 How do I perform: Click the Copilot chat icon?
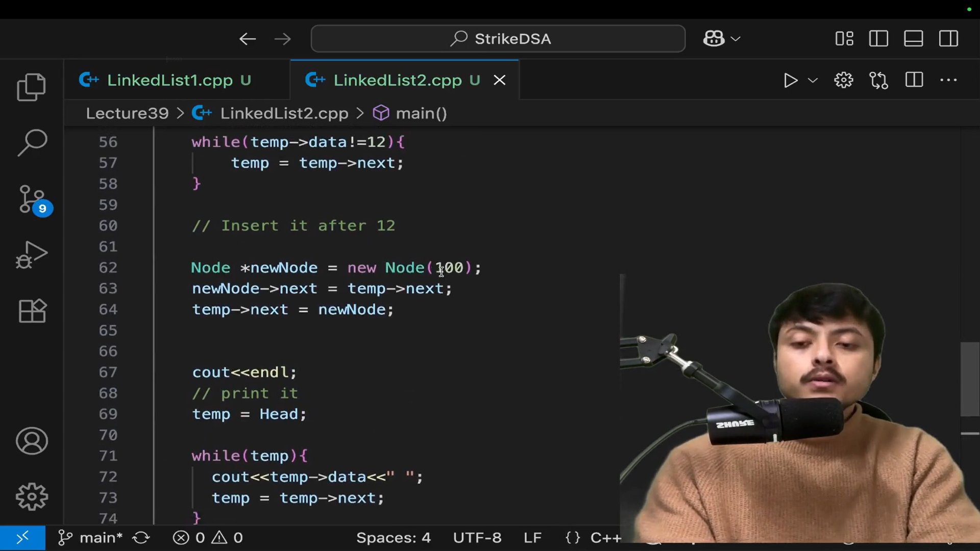[714, 39]
